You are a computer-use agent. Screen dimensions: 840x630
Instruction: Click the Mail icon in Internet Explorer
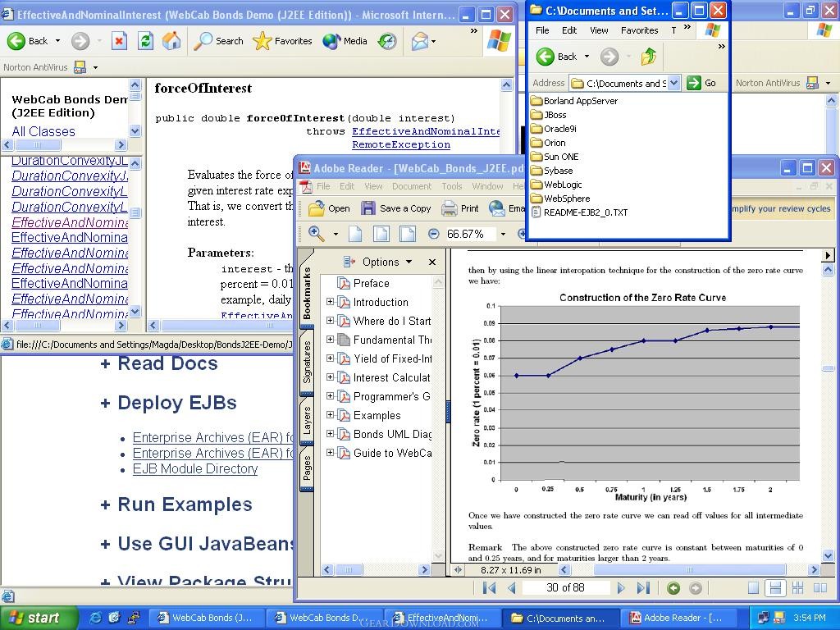419,41
